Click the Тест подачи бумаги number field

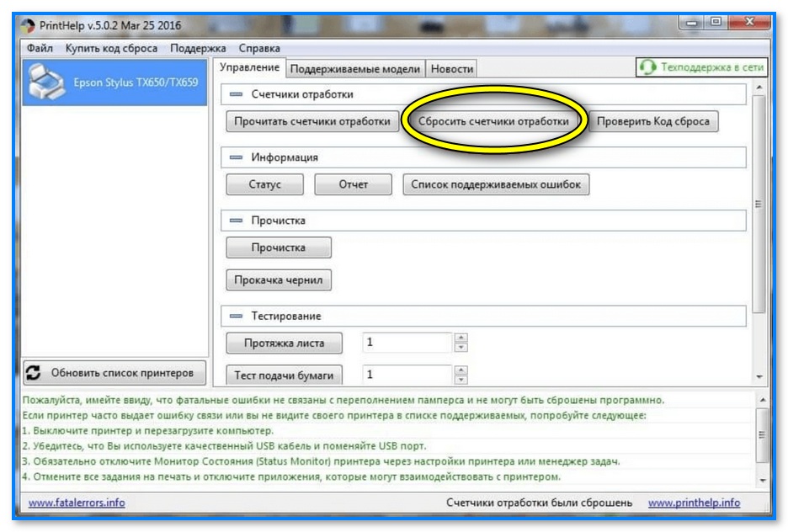pyautogui.click(x=407, y=375)
